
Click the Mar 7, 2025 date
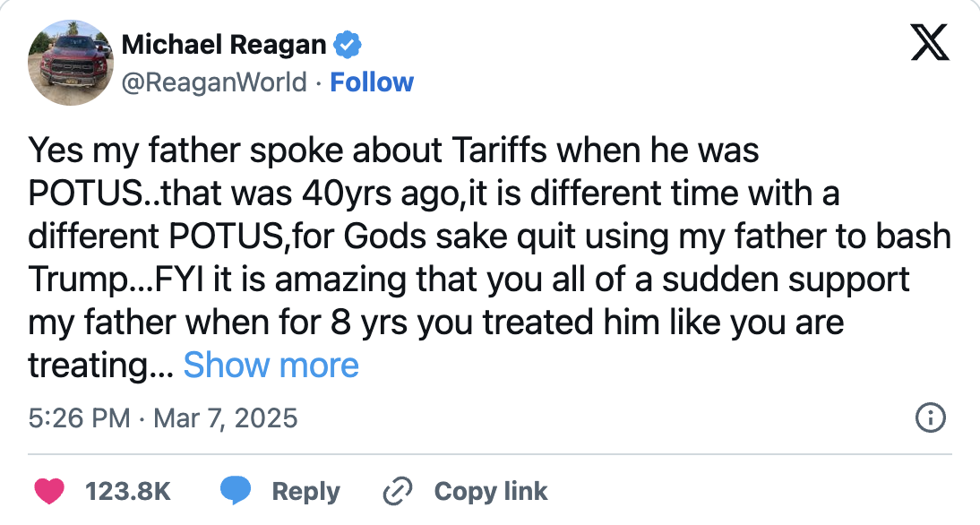point(226,418)
